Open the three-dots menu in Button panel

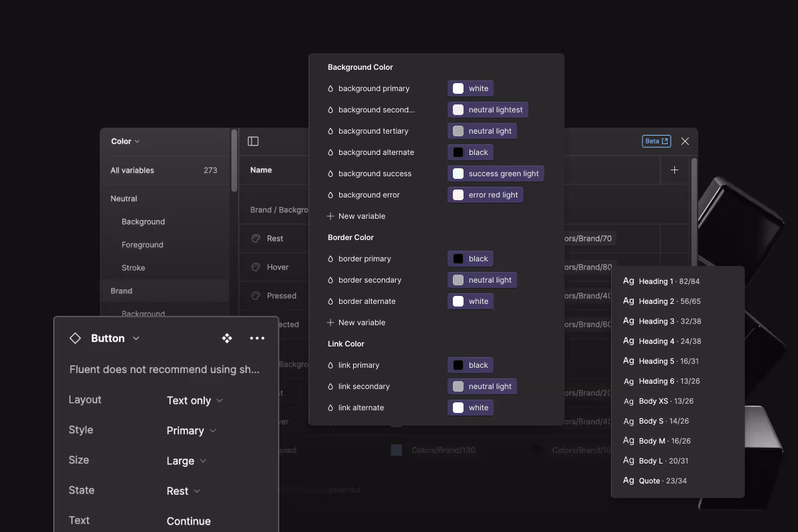257,338
